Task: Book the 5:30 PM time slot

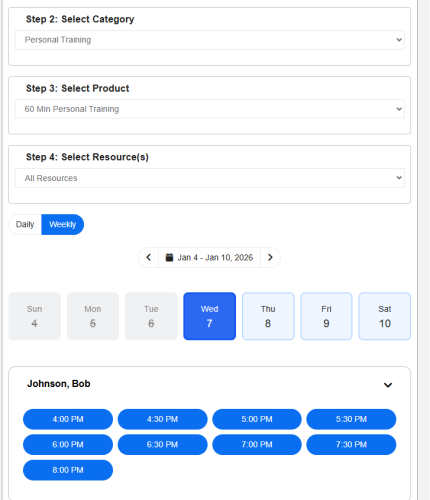Action: [351, 419]
